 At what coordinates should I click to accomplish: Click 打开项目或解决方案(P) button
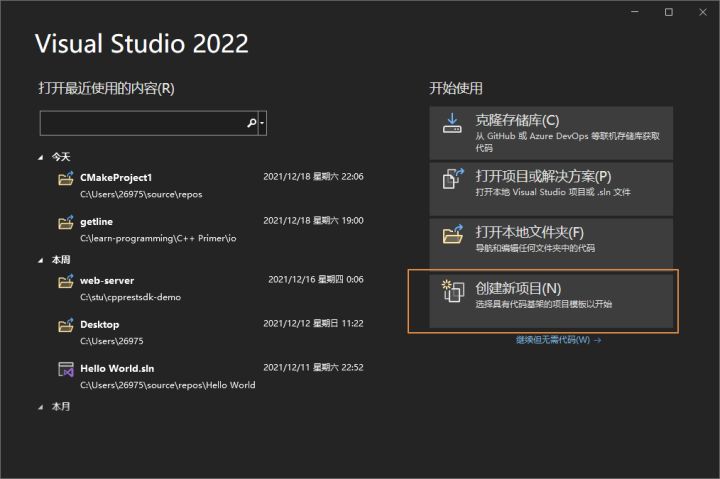coord(551,189)
